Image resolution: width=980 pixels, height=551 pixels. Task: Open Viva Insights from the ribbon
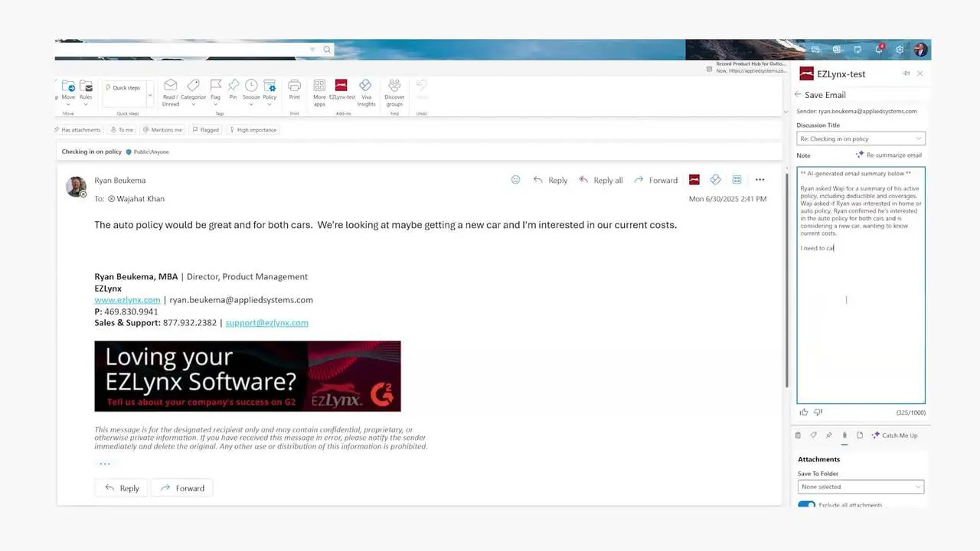point(366,86)
